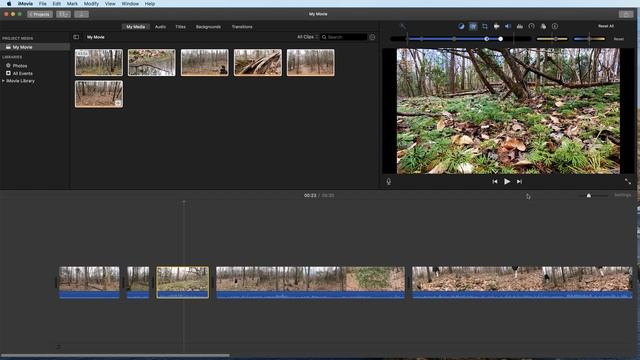Switch to Transitions tab

point(242,27)
